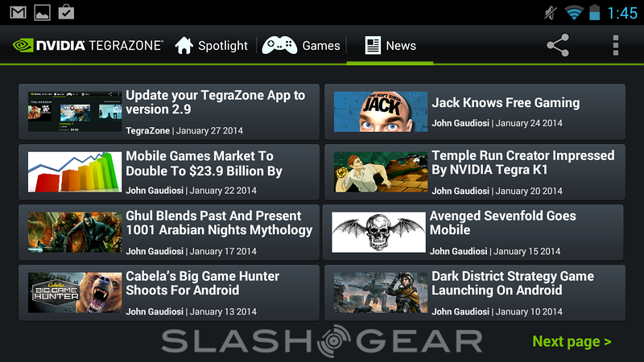Open Dark District Strategy Game article

[475, 293]
